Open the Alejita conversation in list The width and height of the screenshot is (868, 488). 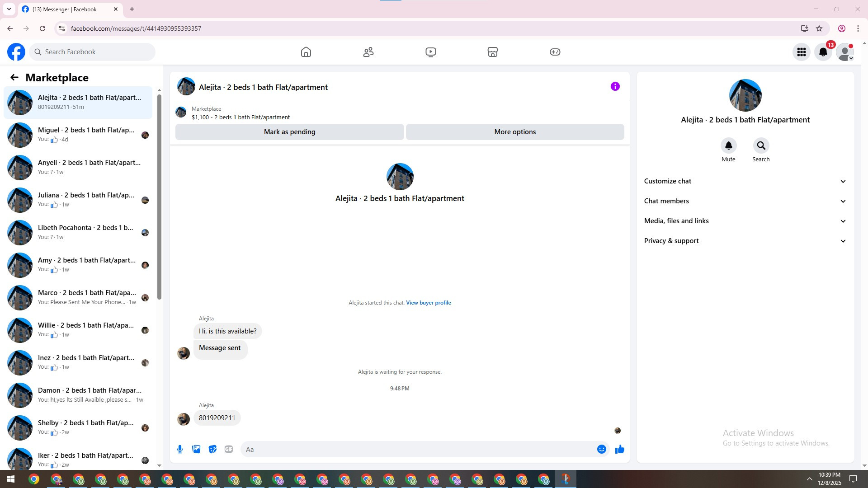point(78,103)
